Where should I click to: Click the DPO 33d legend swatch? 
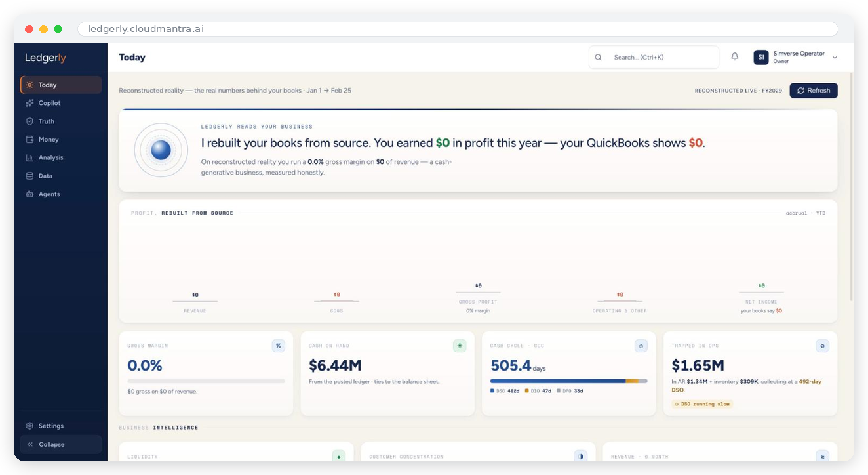pos(558,391)
